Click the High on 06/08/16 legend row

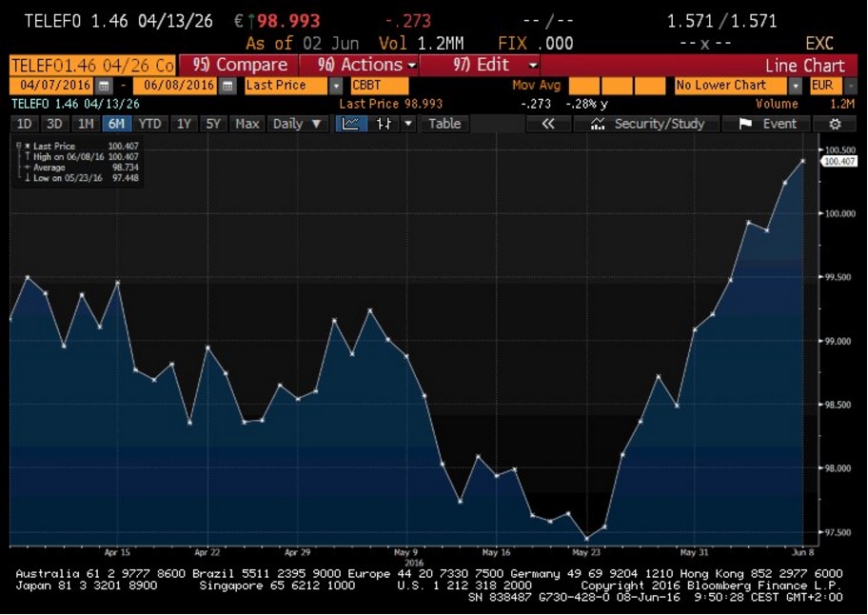click(x=81, y=157)
